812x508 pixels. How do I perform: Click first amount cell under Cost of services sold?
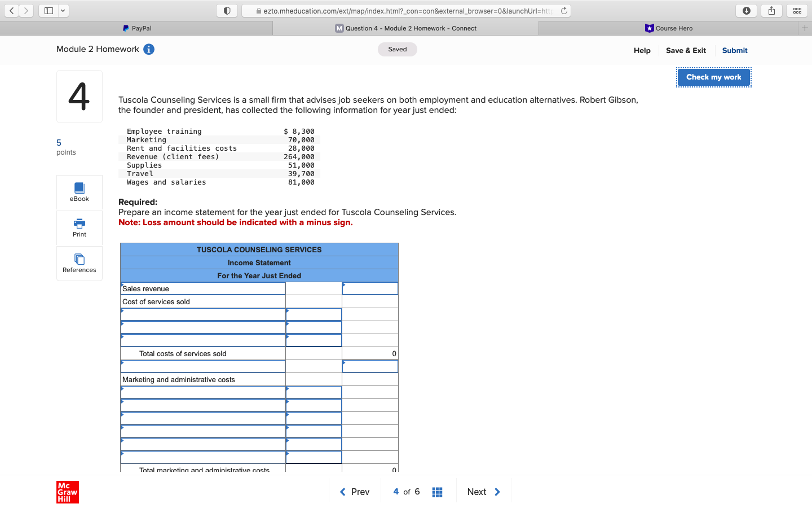[x=314, y=314]
